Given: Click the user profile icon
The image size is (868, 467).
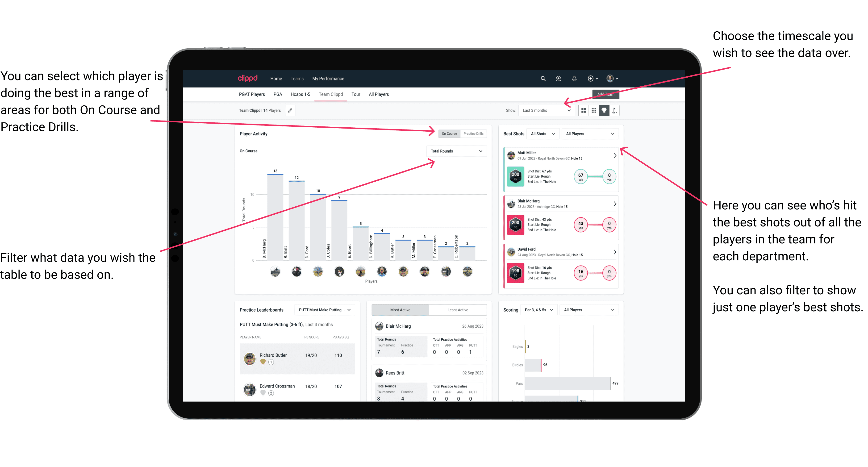Looking at the screenshot, I should click(x=614, y=79).
